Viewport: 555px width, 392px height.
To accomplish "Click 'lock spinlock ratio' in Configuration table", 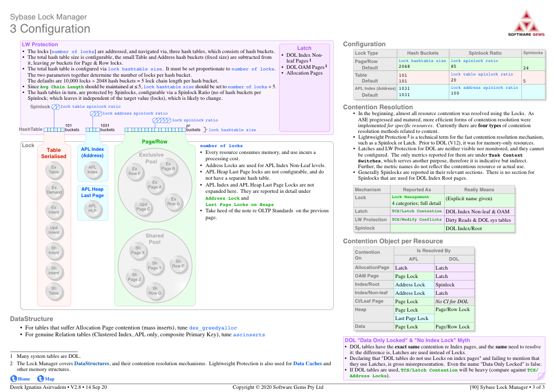I will (x=474, y=61).
